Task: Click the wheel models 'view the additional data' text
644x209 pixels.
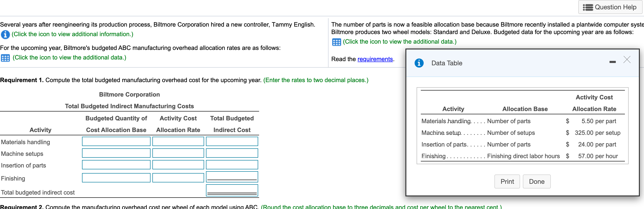Action: coord(400,42)
